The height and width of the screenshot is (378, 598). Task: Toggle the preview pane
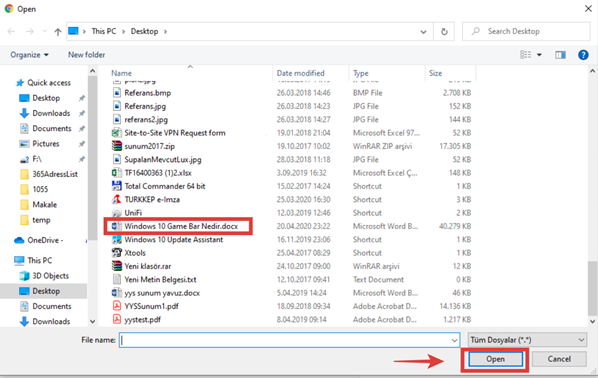tap(560, 55)
